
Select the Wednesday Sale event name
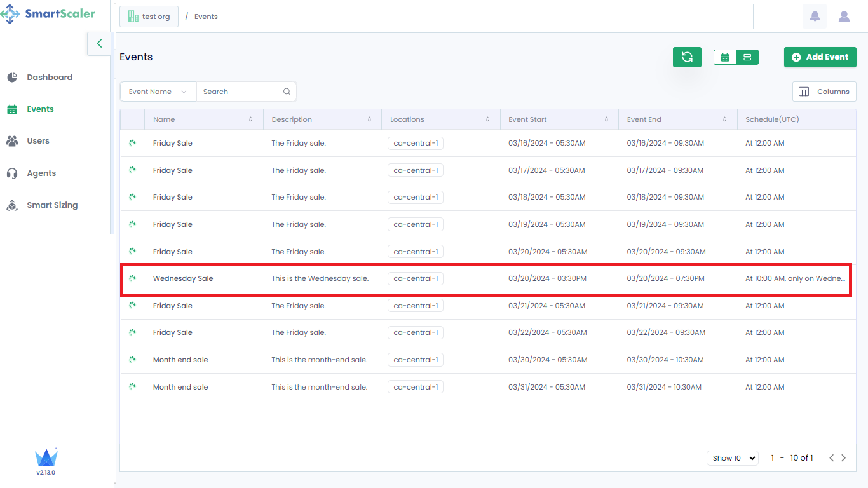coord(183,278)
